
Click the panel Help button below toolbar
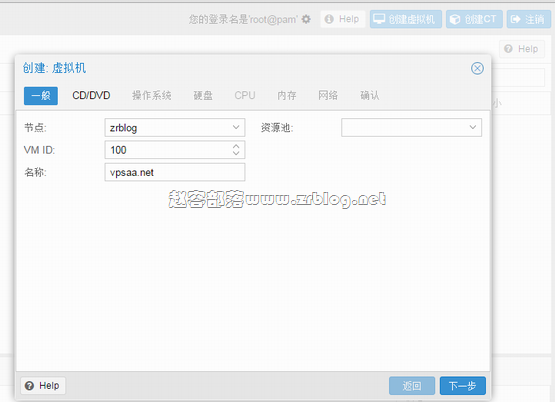522,49
